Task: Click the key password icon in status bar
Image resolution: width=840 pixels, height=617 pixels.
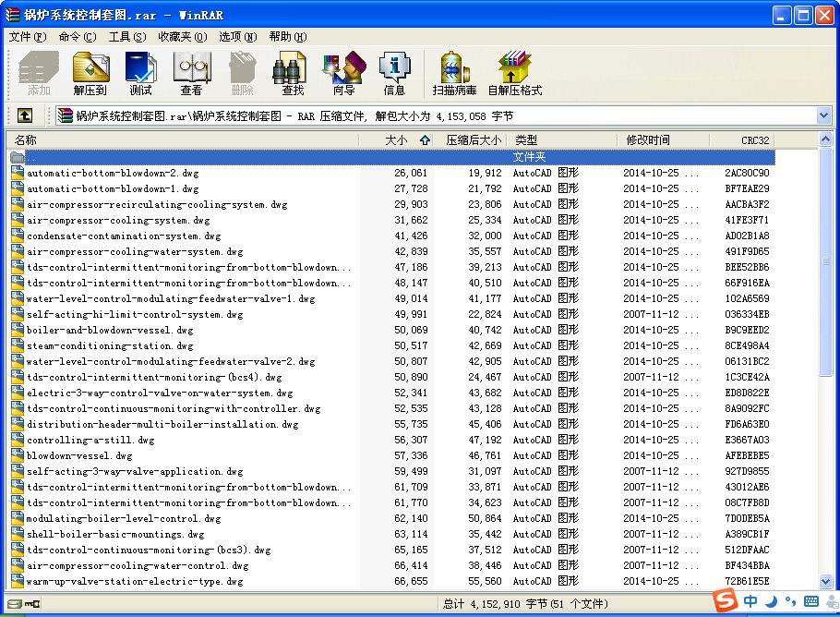Action: coord(32,604)
